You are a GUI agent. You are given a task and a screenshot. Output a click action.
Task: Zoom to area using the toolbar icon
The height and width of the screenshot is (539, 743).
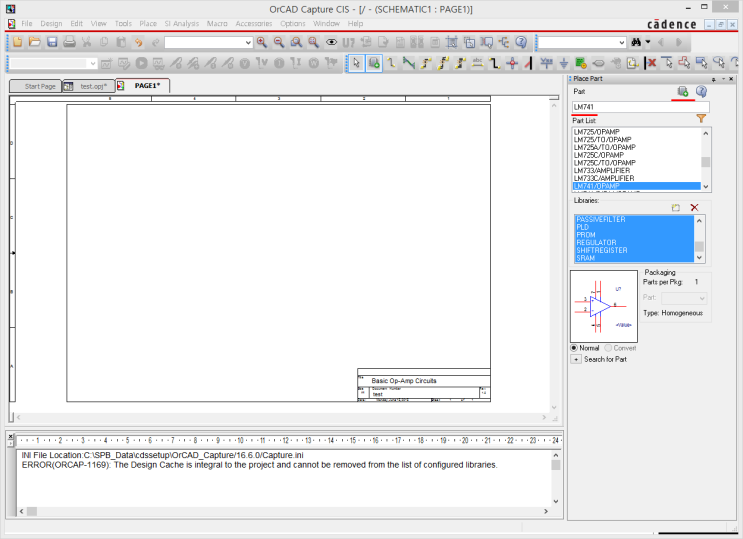coord(296,42)
